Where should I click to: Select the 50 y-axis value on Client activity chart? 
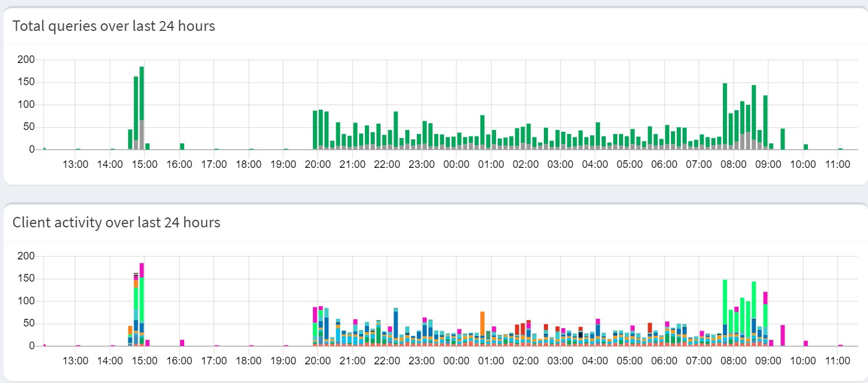click(30, 324)
